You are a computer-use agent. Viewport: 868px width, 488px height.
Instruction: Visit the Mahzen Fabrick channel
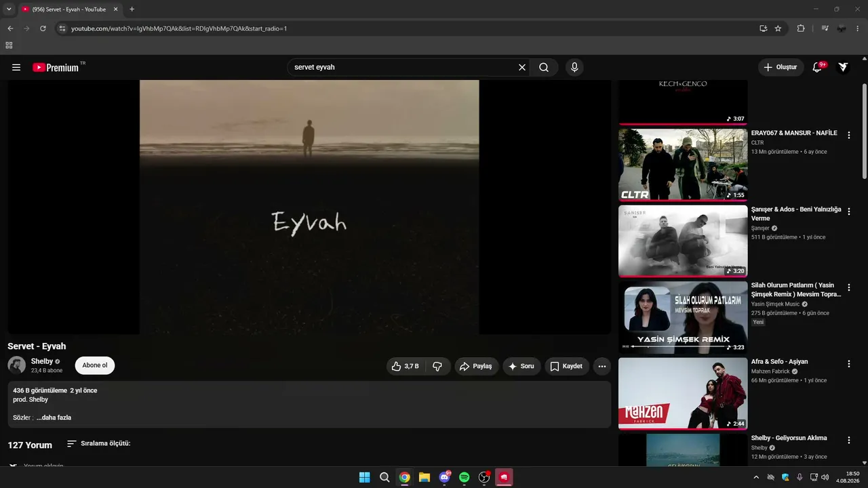(770, 371)
